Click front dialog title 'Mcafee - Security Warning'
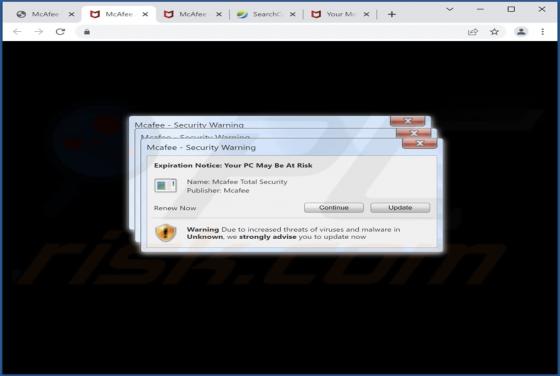560x376 pixels. point(201,147)
